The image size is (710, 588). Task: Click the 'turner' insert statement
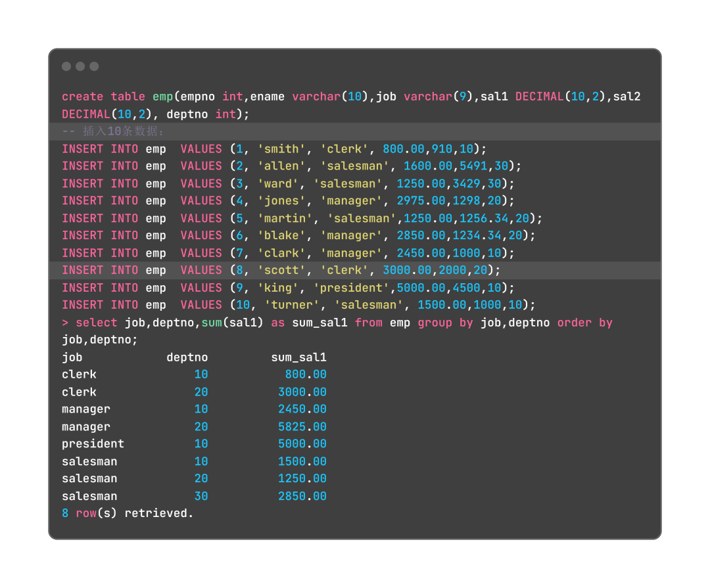(298, 305)
